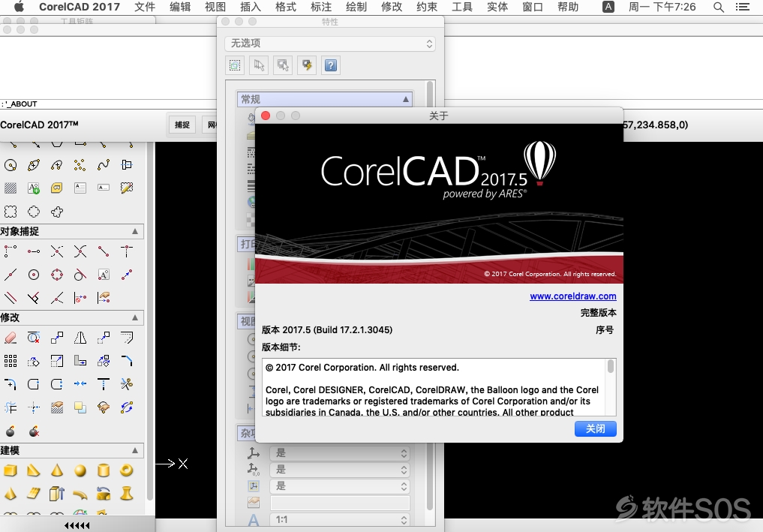Screen dimensions: 763x532
Task: Open the CorelCAD 2017 application menu
Action: pyautogui.click(x=80, y=7)
